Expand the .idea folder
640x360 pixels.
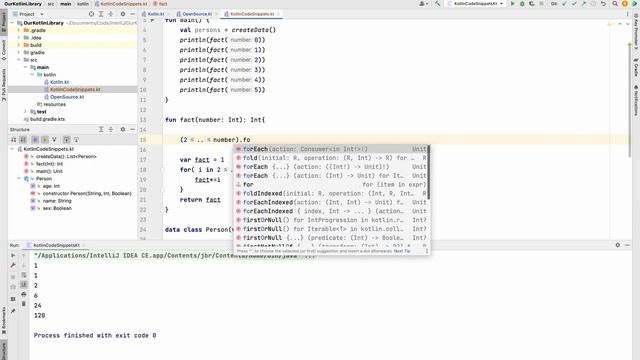pos(18,38)
